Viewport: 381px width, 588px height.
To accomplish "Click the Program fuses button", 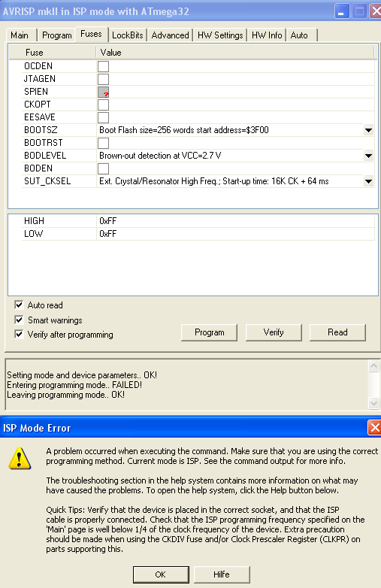I will click(209, 332).
